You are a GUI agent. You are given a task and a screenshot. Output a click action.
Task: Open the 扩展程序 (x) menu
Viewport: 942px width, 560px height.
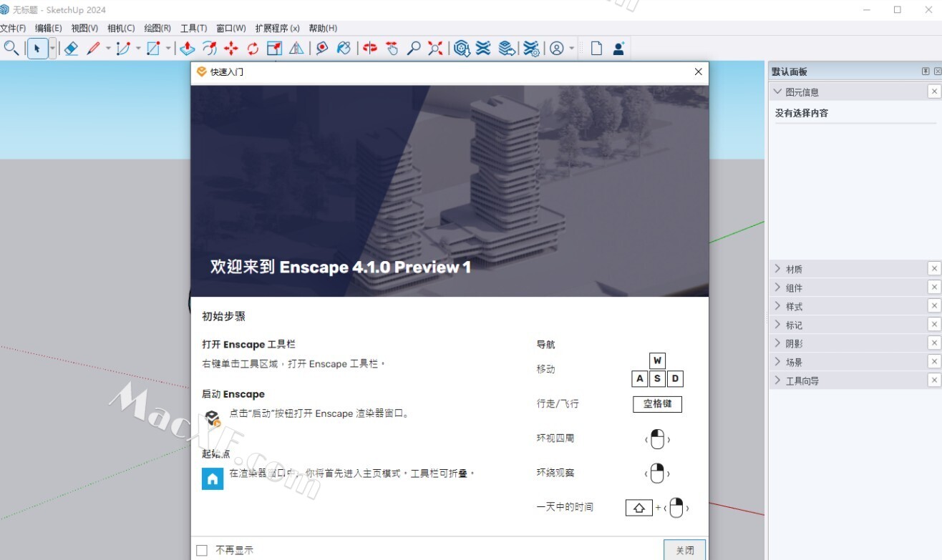(277, 29)
